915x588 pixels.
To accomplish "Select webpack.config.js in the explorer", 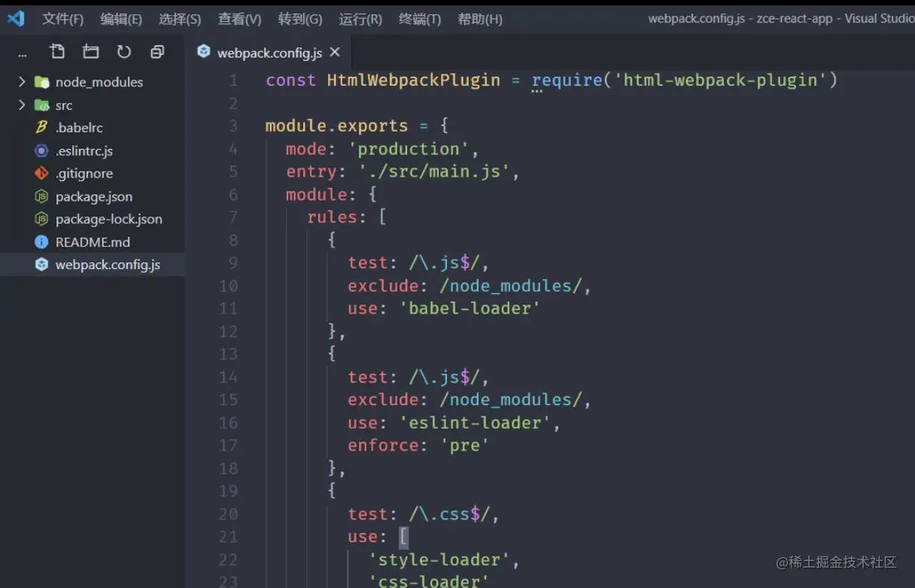I will point(93,265).
